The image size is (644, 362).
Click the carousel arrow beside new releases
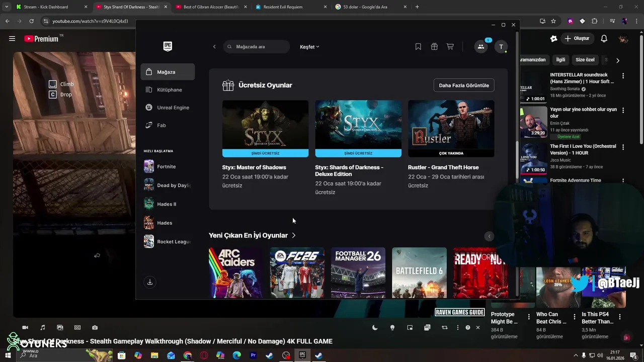click(x=489, y=236)
